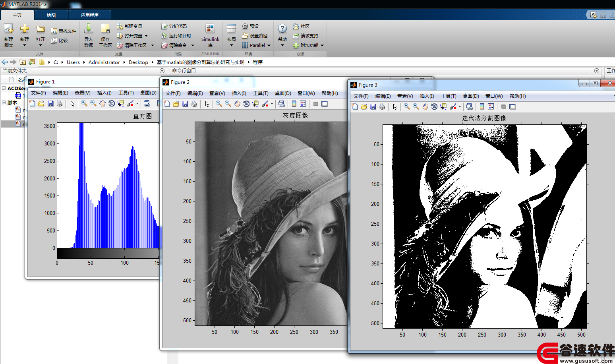
Task: Open 当前文件夹 panel actions dropdown
Action: click(162, 71)
